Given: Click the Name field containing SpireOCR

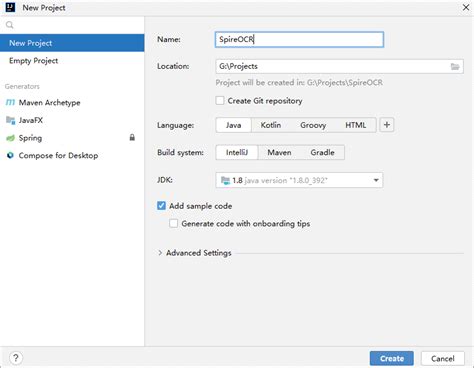Looking at the screenshot, I should coord(299,39).
